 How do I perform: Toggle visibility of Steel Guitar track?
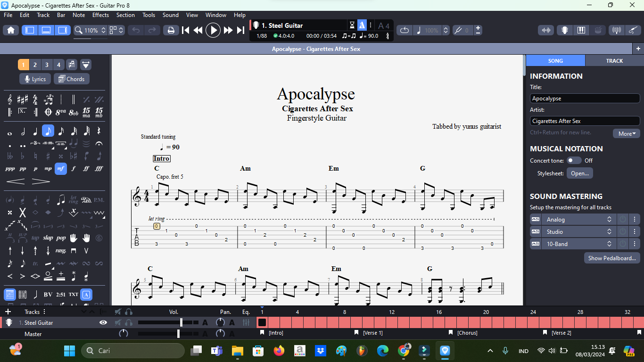coord(103,322)
